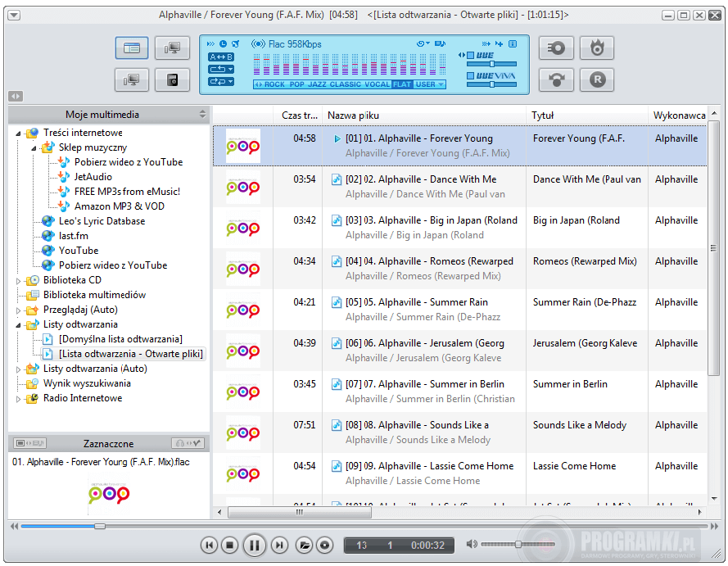
Task: Click the round record button in playback bar
Action: (x=325, y=545)
